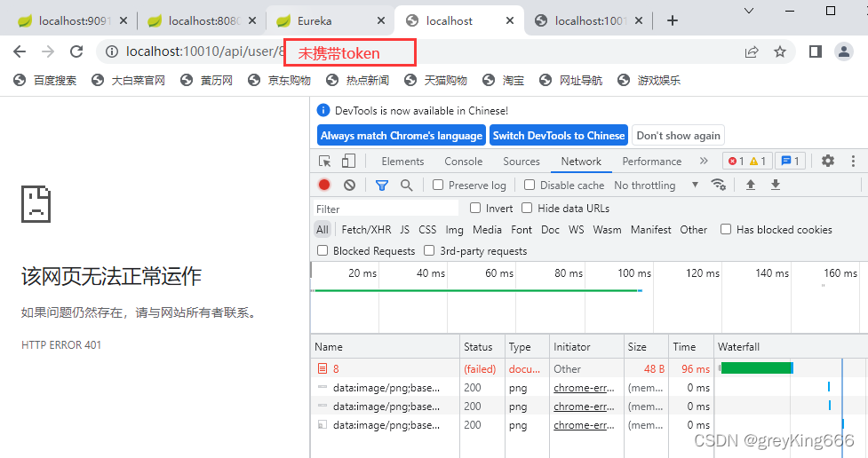The image size is (868, 458).
Task: Stop recording network log (red circle)
Action: tap(324, 185)
